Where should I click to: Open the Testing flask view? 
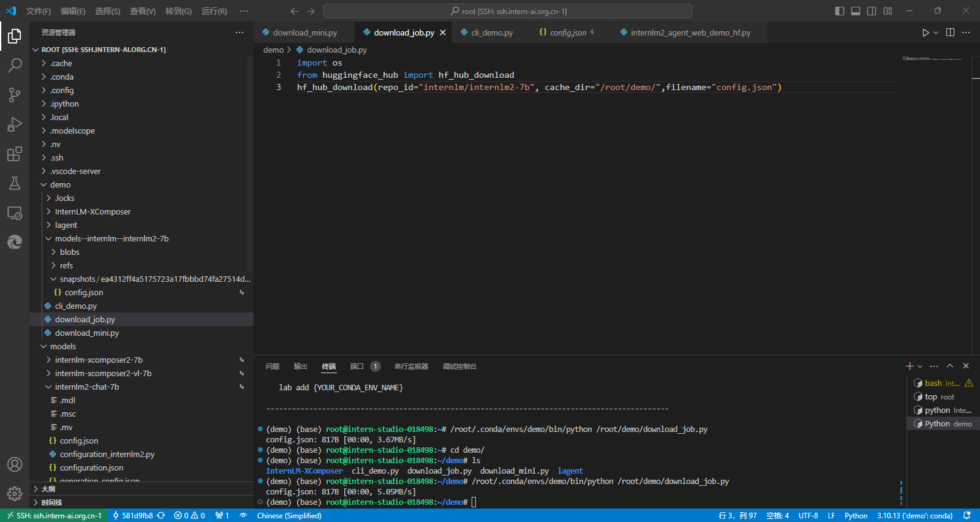15,183
